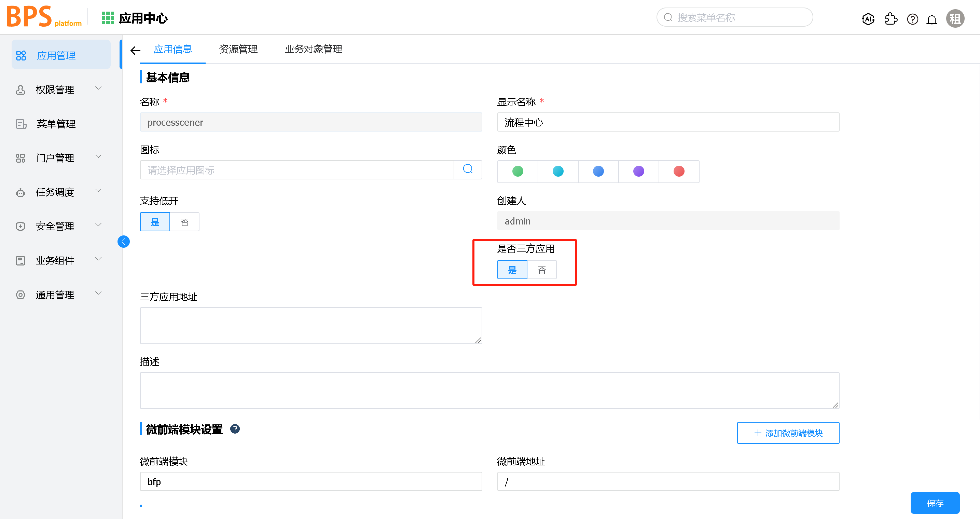Select 是 for 是否三方应用

(x=512, y=270)
